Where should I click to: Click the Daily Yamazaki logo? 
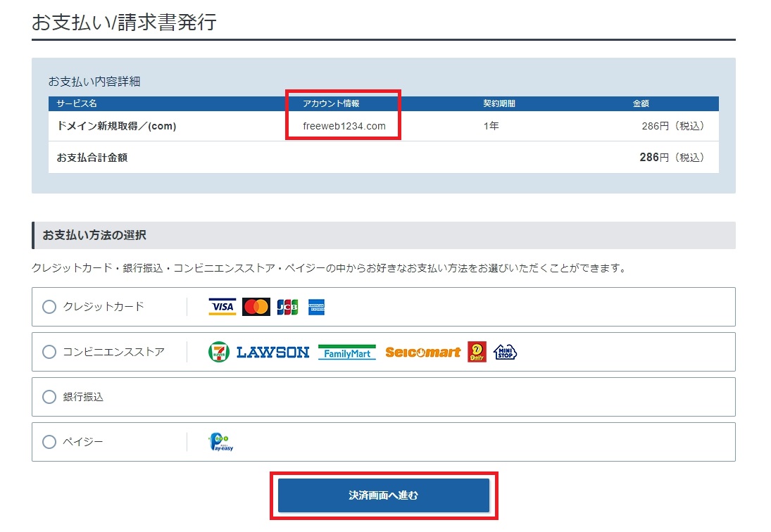(x=477, y=352)
